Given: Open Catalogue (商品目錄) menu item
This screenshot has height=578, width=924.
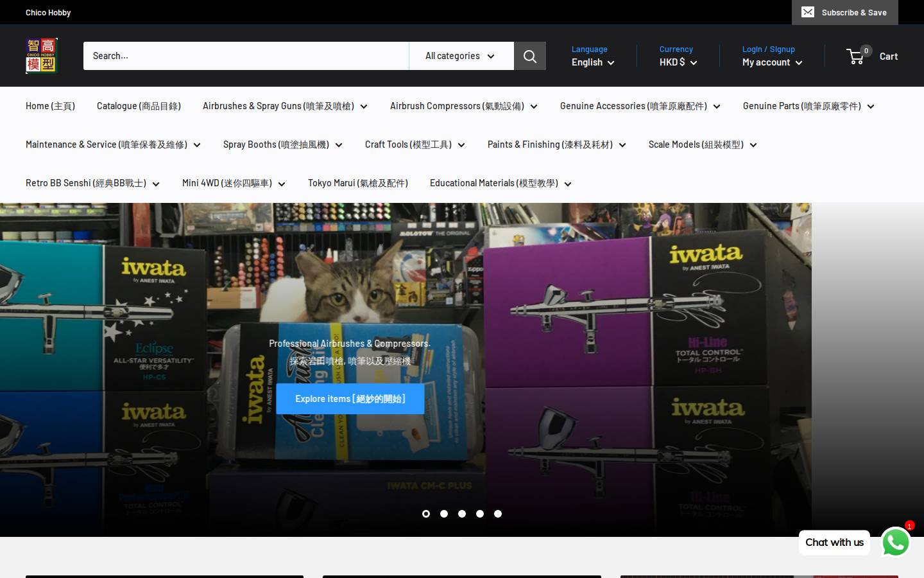Looking at the screenshot, I should (139, 106).
